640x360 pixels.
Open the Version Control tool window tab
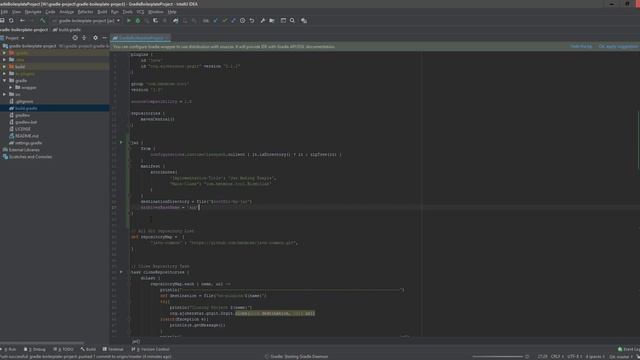150,349
